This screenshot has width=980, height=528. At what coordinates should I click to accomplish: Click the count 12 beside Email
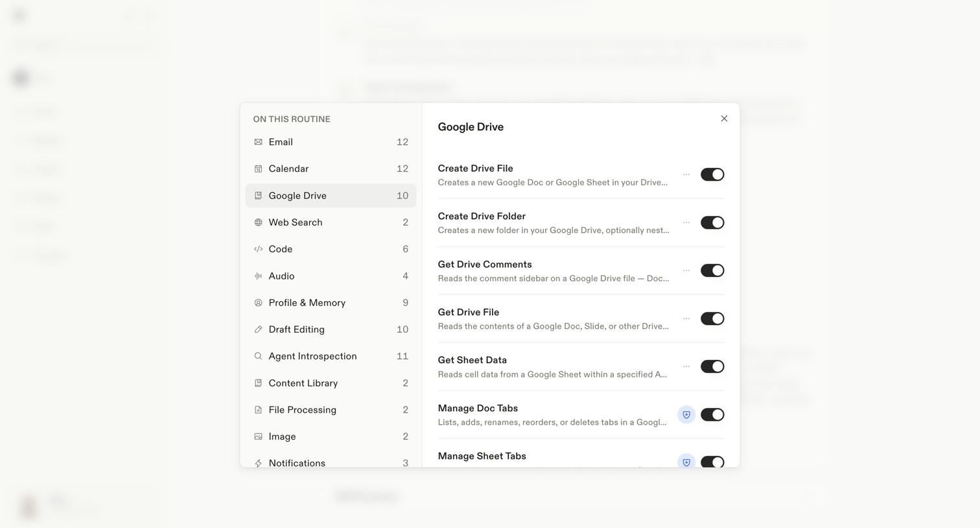click(x=402, y=142)
